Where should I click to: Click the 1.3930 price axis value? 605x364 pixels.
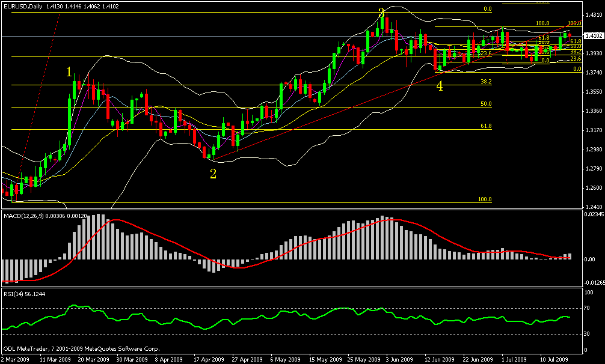point(594,53)
